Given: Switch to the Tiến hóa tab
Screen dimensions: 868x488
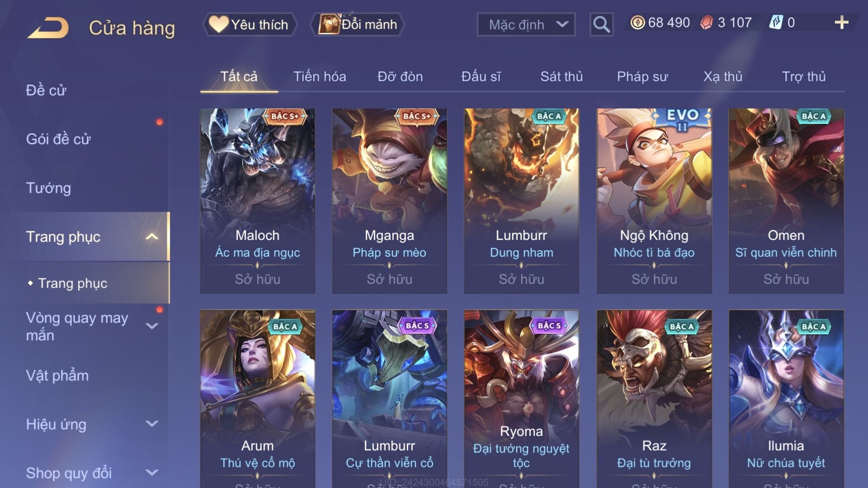Looking at the screenshot, I should coord(320,76).
